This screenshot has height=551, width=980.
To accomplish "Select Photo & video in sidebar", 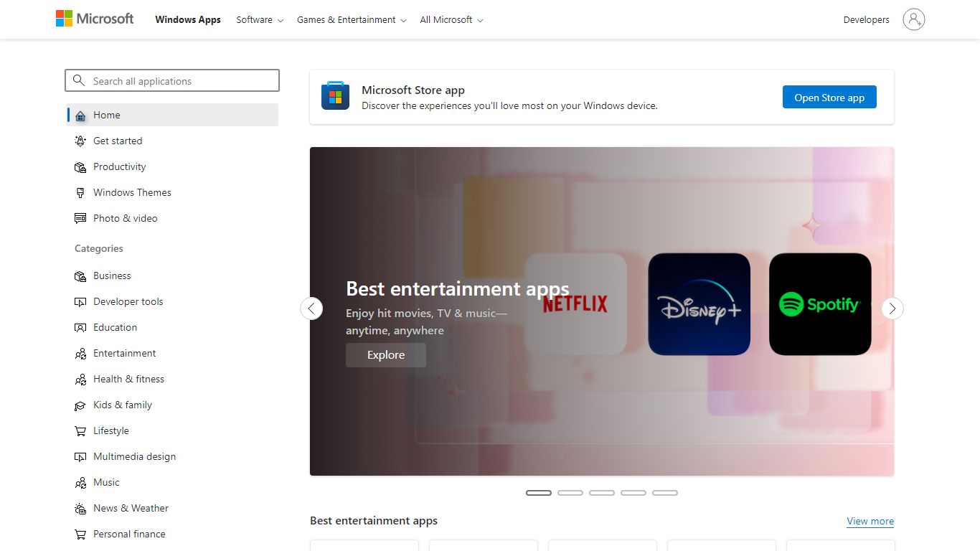I will [x=172, y=218].
